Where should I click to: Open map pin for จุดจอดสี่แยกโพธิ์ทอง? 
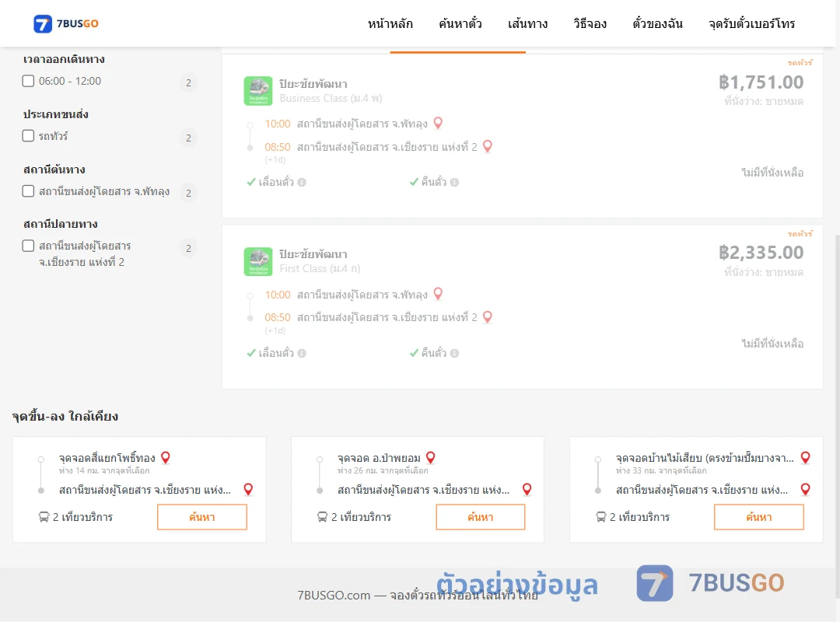pos(166,457)
